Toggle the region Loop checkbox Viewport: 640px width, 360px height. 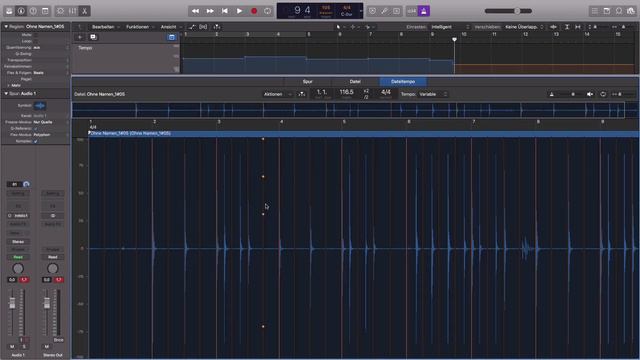pos(36,41)
